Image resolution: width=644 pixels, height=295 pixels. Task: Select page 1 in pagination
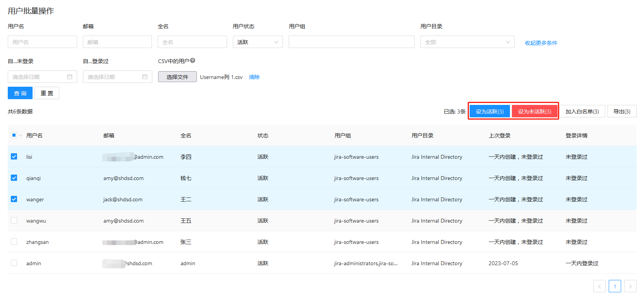615,286
